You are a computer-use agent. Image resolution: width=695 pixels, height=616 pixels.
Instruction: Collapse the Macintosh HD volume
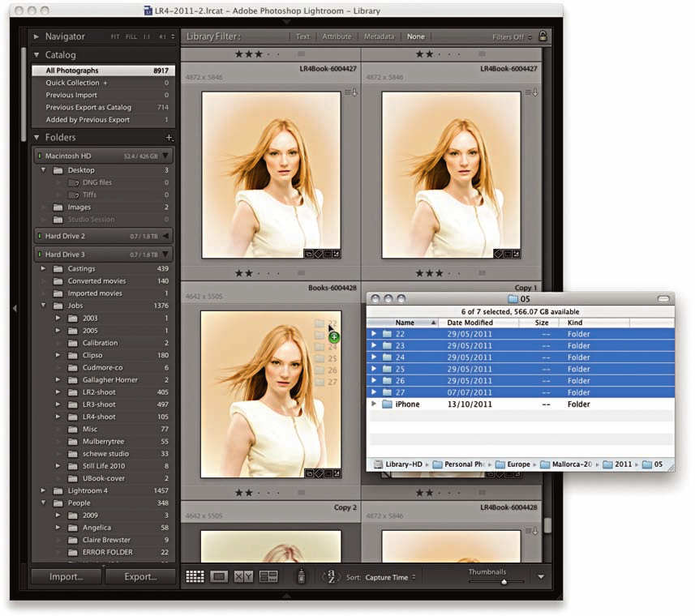[x=165, y=156]
